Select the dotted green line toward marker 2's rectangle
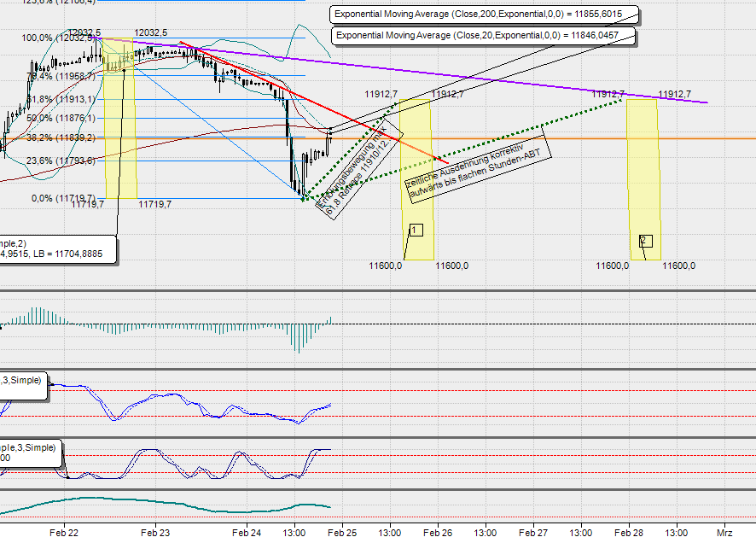Image resolution: width=756 pixels, height=543 pixels. 462,149
